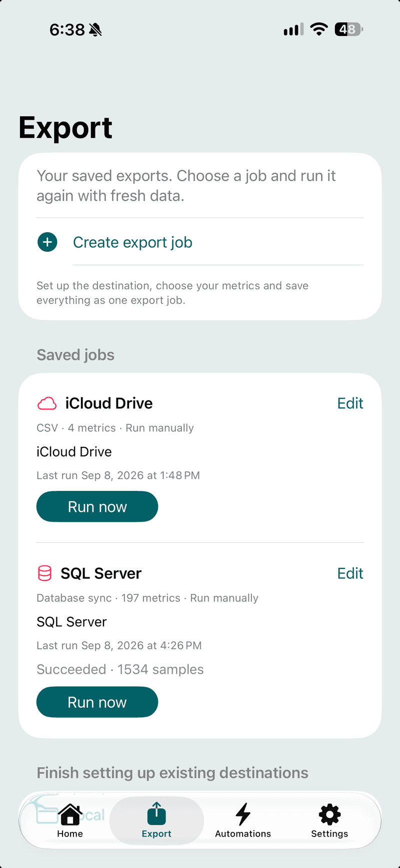Run the SQL Server export now

(97, 702)
